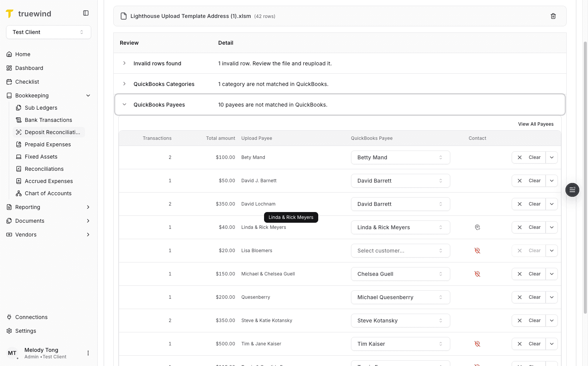Expand the QuickBooks Categories section
The image size is (588, 366).
124,84
